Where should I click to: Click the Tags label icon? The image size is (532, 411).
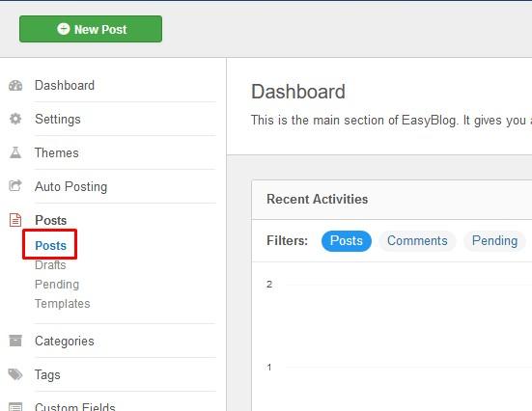15,374
